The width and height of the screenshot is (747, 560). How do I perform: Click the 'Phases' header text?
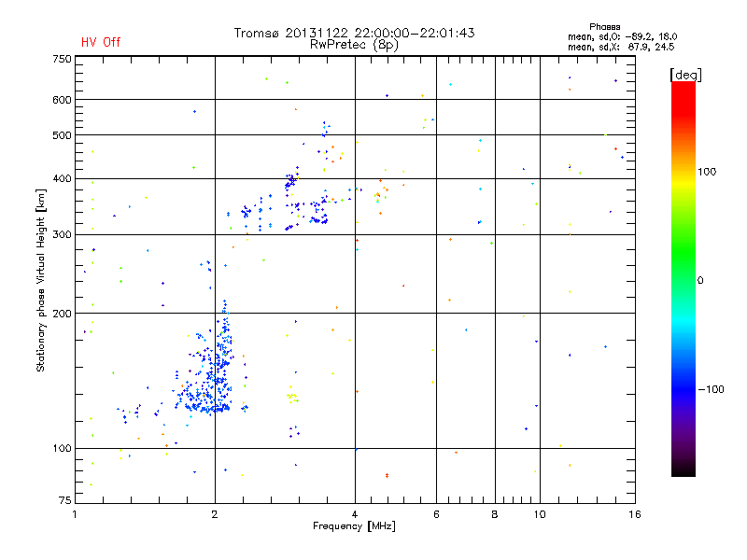coord(604,27)
